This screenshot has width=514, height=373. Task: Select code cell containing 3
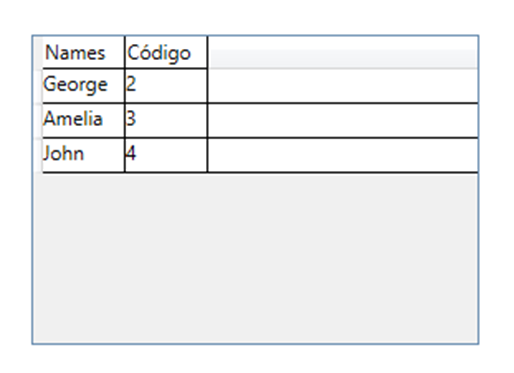click(x=166, y=120)
